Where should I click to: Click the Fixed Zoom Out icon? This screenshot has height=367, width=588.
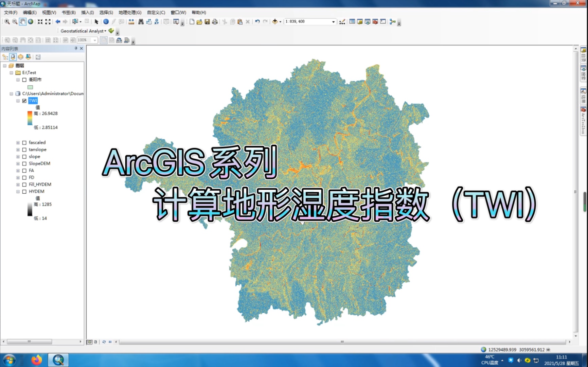48,21
